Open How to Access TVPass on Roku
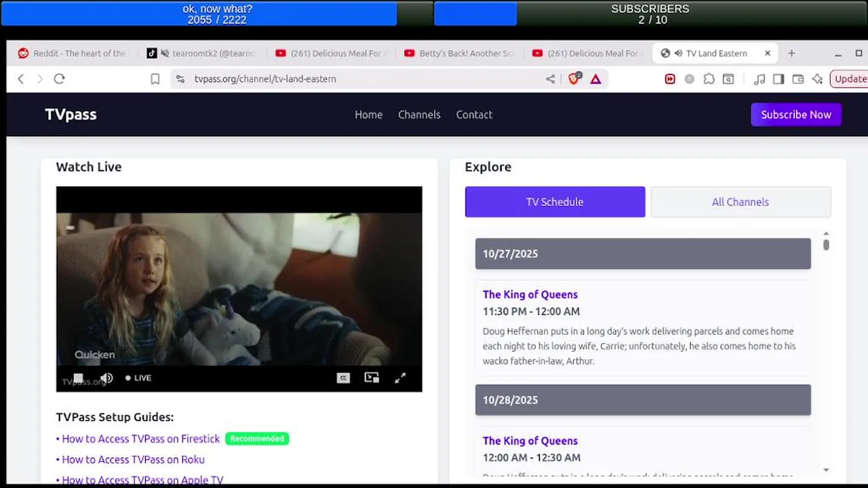Viewport: 868px width, 488px height. click(x=133, y=460)
